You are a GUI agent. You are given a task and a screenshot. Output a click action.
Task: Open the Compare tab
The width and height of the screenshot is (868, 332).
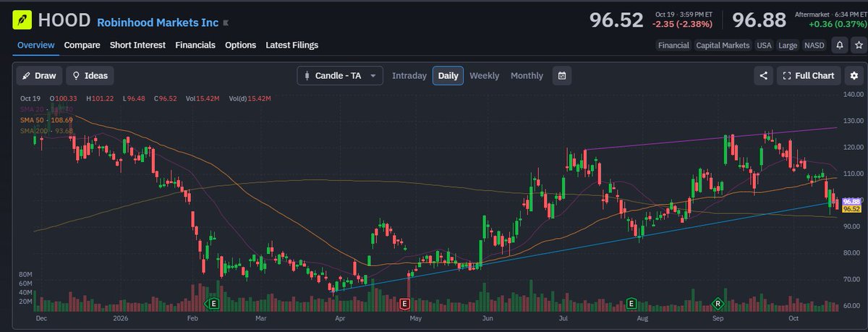[82, 45]
